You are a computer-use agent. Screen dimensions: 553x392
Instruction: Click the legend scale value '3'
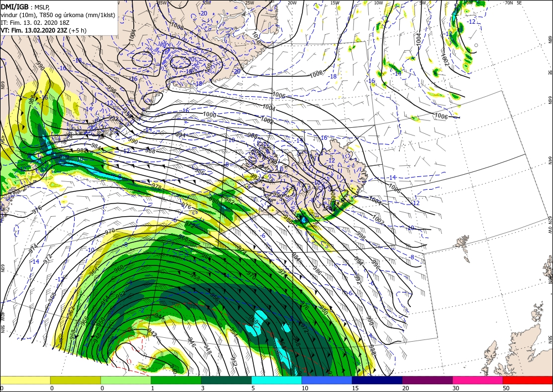(x=203, y=388)
